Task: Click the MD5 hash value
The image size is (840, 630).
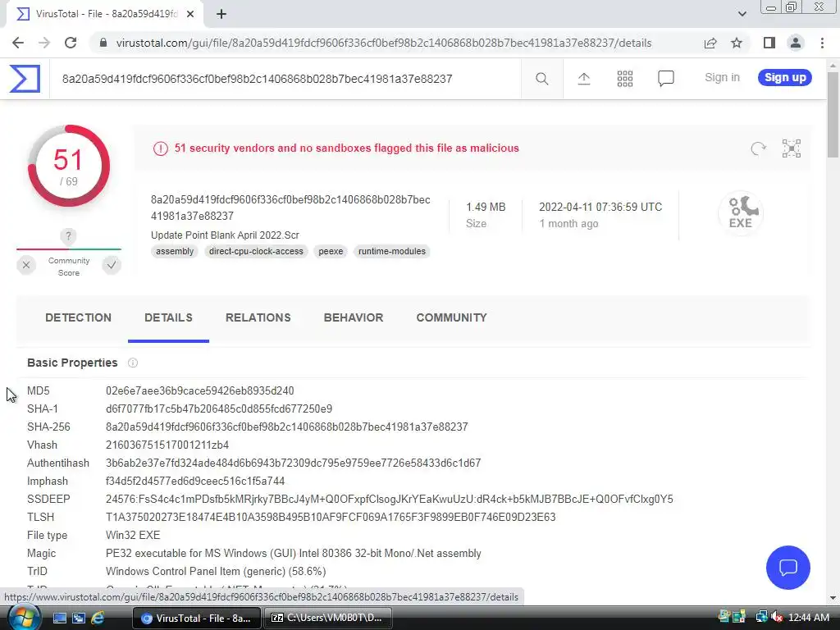Action: [200, 391]
